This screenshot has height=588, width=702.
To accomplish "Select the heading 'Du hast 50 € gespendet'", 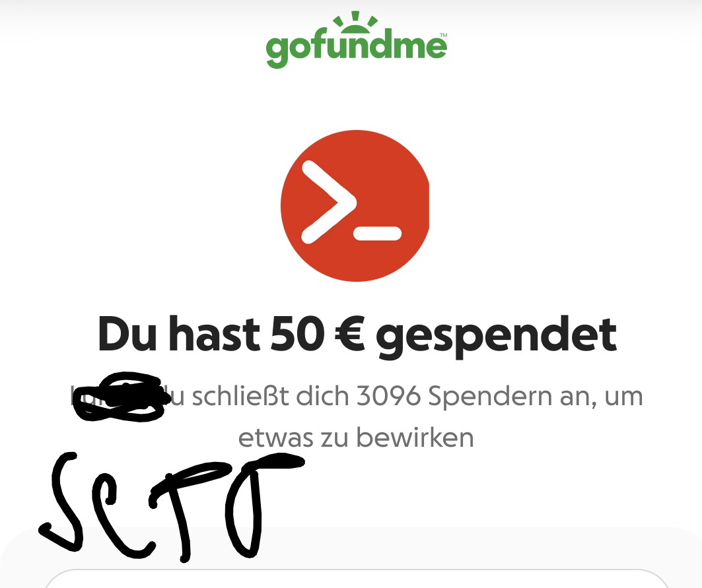I will 357,335.
